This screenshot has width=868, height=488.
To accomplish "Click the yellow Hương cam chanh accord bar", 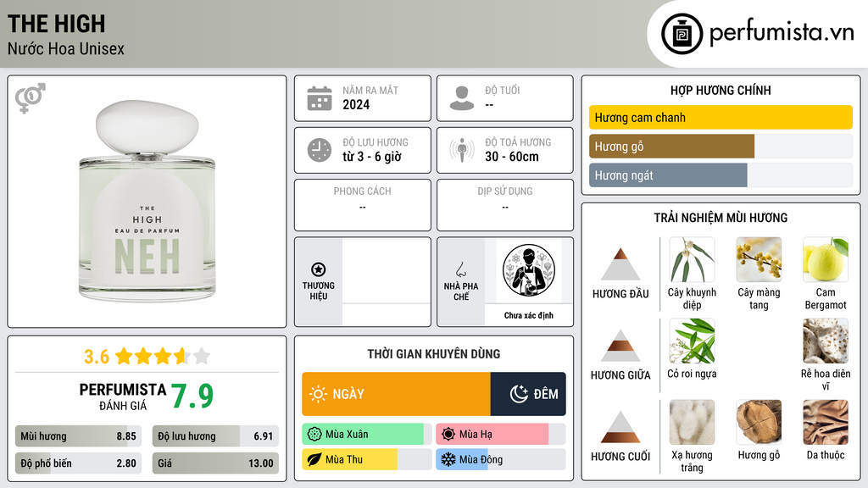I will [721, 117].
